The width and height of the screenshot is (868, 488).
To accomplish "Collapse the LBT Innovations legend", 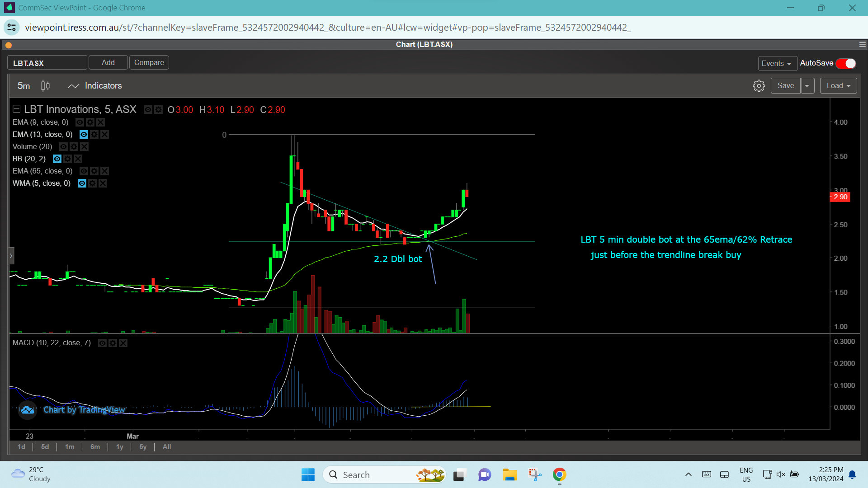I will coord(17,109).
